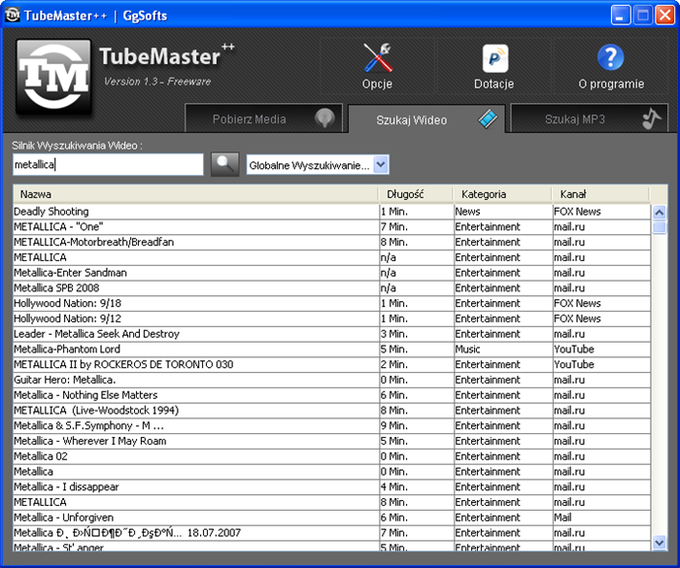Image resolution: width=680 pixels, height=568 pixels.
Task: Select the 18.07.2007 Metallica row
Action: [332, 532]
